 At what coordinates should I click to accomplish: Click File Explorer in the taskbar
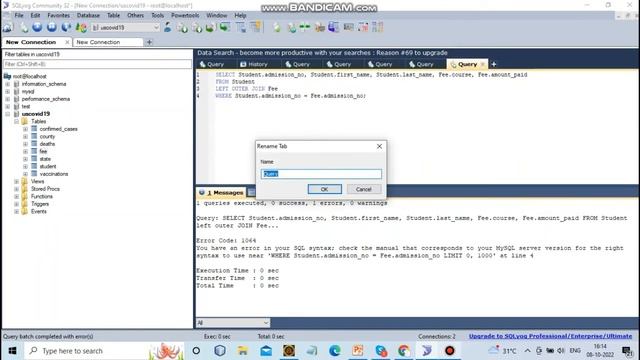[243, 351]
